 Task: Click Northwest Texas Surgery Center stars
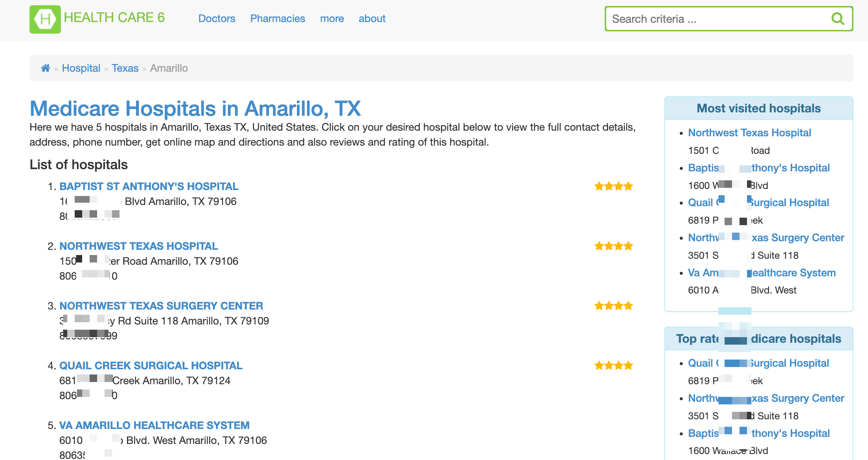[x=614, y=306]
